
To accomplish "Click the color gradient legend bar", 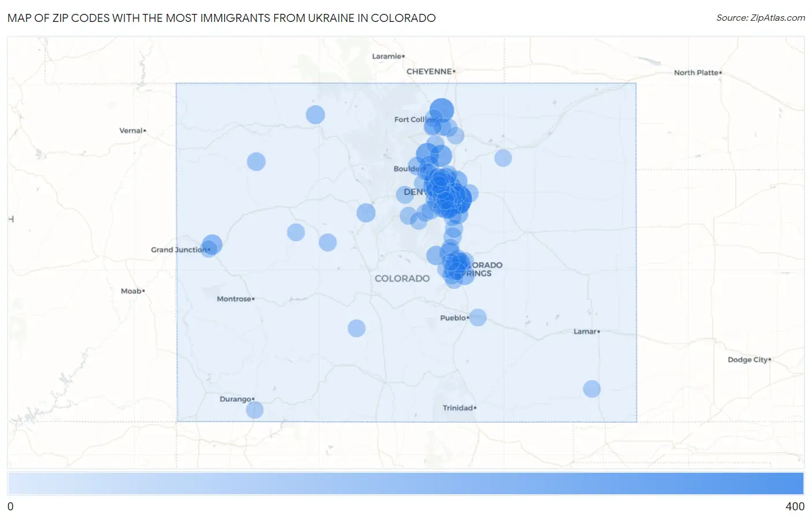I will pos(405,483).
